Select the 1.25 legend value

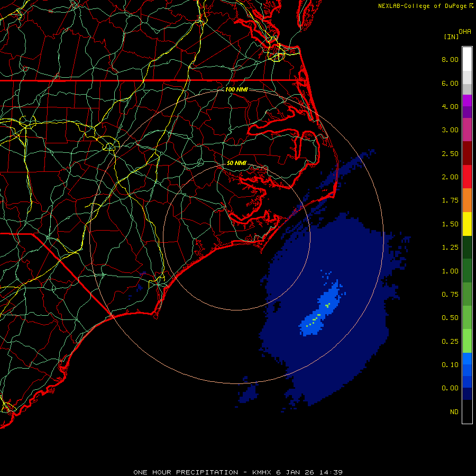pyautogui.click(x=450, y=248)
